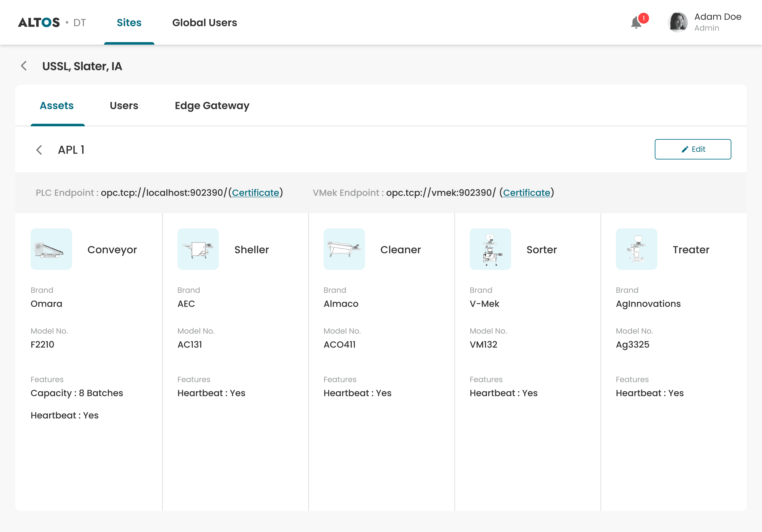Click the Cleaner machine thumbnail icon
This screenshot has width=762, height=532.
[x=344, y=249]
